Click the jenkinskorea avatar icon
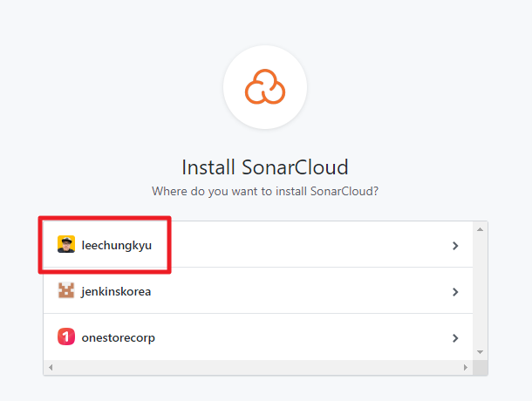This screenshot has width=532, height=401. click(x=66, y=290)
